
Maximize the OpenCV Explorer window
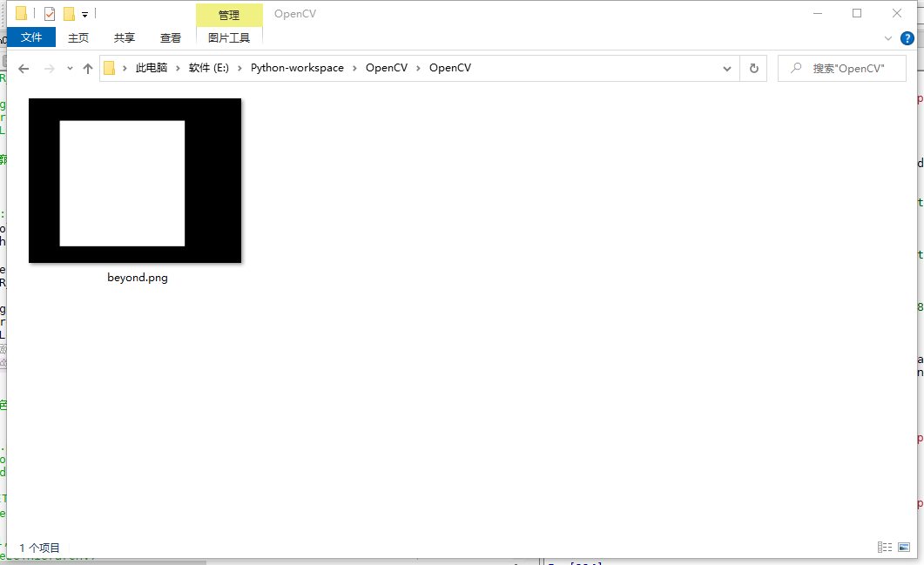(x=857, y=13)
